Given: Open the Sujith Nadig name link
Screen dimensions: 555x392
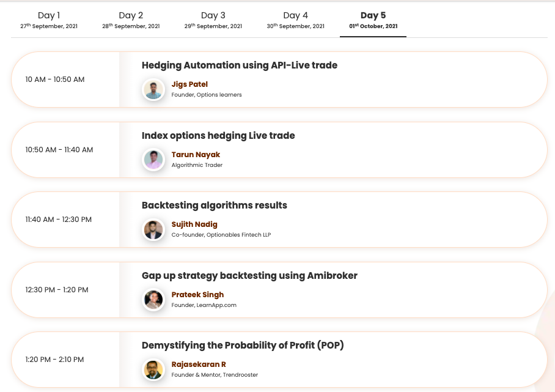Looking at the screenshot, I should point(194,224).
